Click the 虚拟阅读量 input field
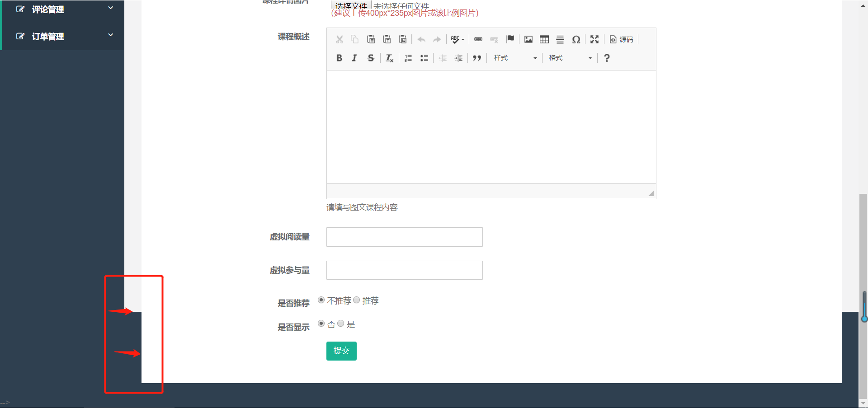 405,237
